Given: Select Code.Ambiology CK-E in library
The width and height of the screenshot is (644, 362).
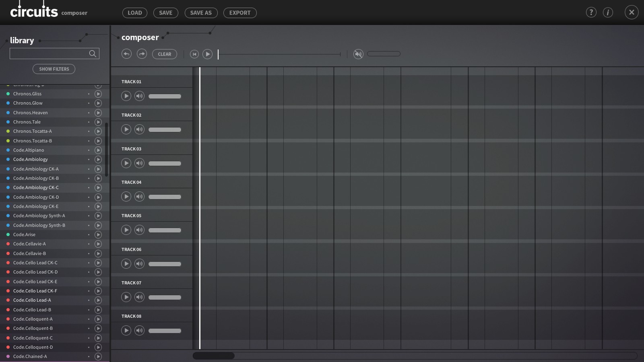Looking at the screenshot, I should pyautogui.click(x=36, y=206).
